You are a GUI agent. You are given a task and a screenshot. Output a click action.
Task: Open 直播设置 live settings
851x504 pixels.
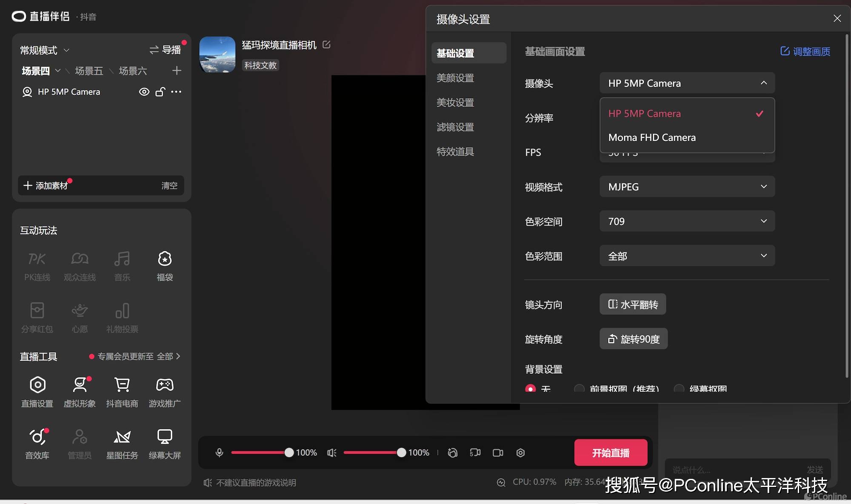click(37, 392)
